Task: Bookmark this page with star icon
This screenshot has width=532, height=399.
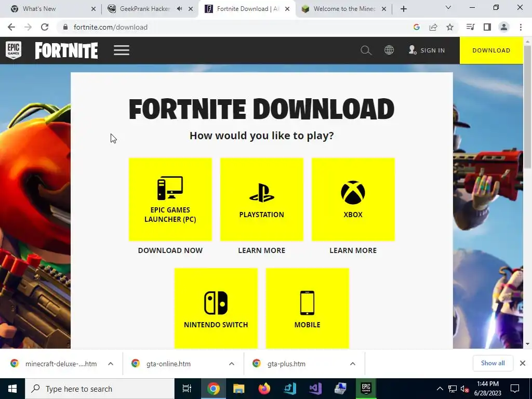Action: (x=450, y=27)
